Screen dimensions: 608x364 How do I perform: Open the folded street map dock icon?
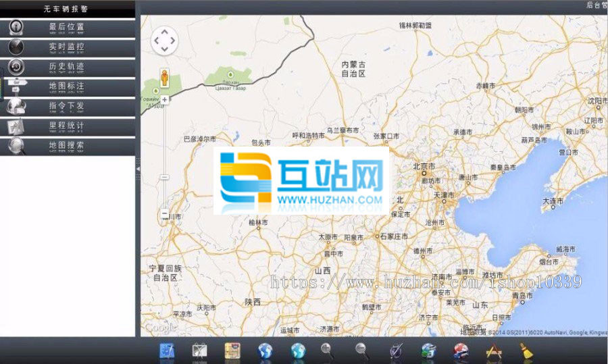tap(232, 350)
